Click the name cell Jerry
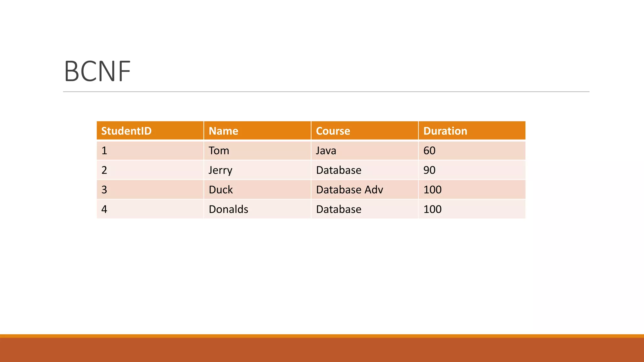The width and height of the screenshot is (644, 362). (x=258, y=170)
